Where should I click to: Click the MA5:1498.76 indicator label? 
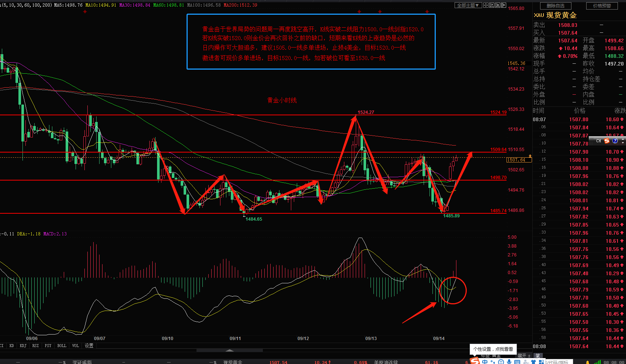(69, 5)
